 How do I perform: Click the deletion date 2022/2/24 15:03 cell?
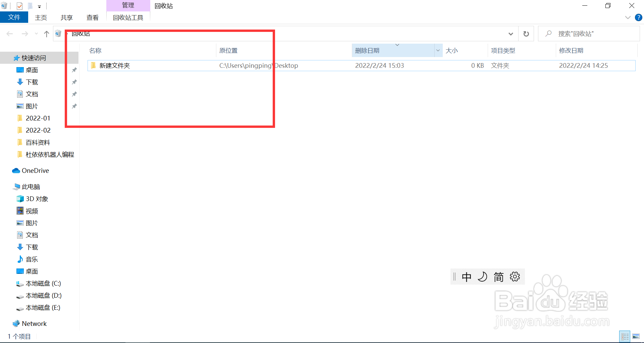tap(380, 65)
